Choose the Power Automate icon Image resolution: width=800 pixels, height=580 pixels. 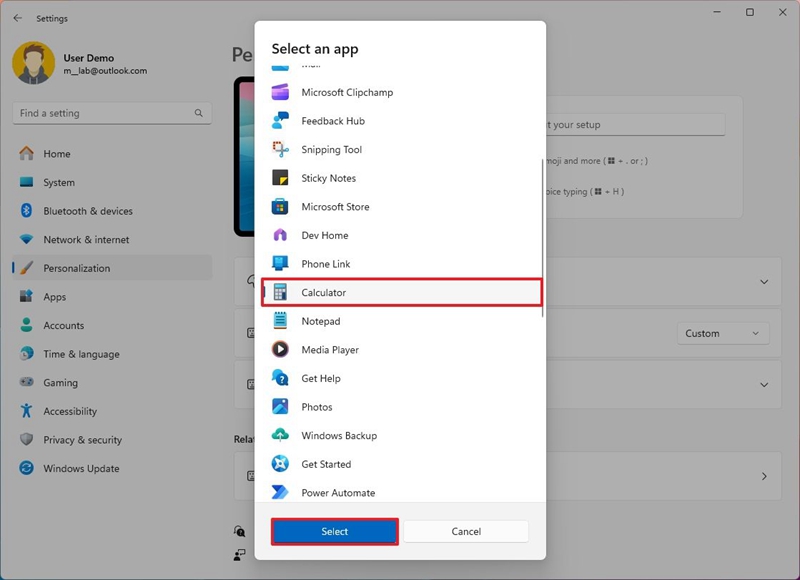280,492
